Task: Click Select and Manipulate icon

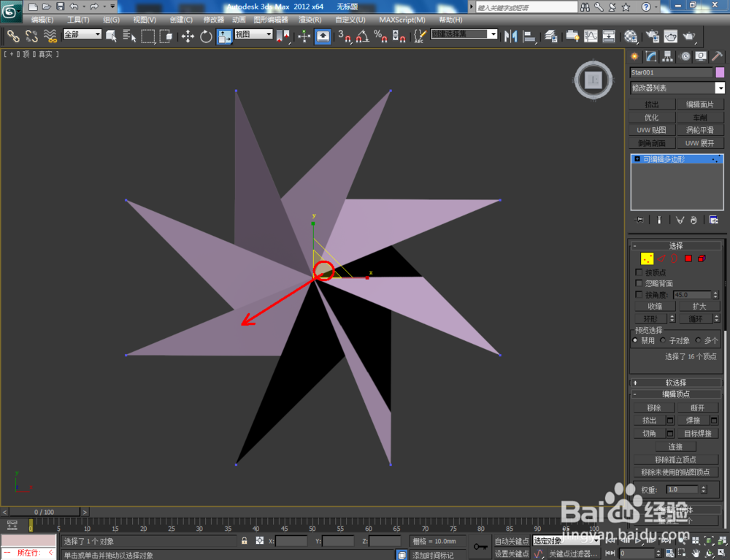Action: tap(304, 36)
